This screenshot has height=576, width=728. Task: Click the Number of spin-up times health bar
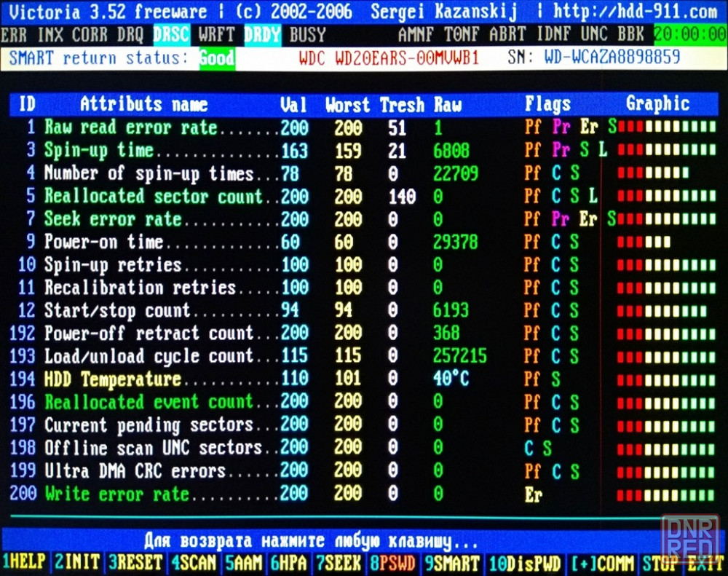[653, 173]
